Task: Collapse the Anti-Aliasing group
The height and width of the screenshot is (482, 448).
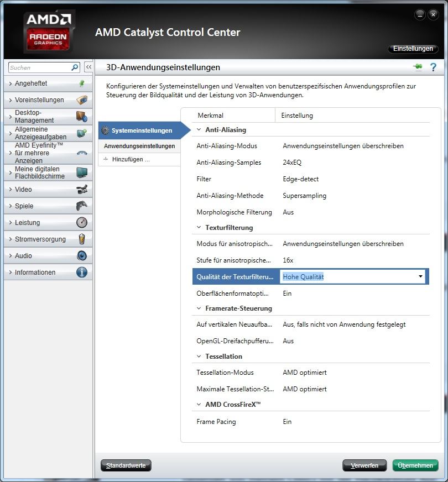Action: pyautogui.click(x=199, y=130)
